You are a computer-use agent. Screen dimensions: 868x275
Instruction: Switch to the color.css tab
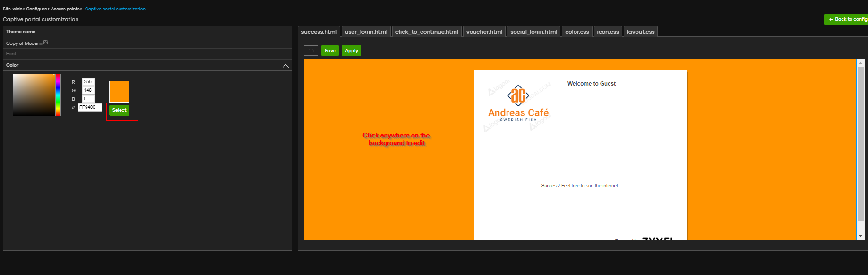[577, 32]
